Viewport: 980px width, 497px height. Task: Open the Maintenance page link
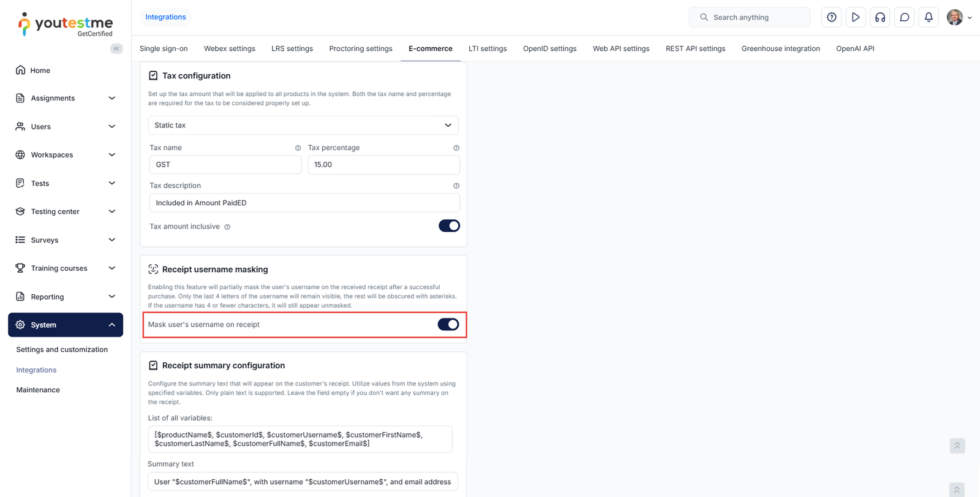38,390
